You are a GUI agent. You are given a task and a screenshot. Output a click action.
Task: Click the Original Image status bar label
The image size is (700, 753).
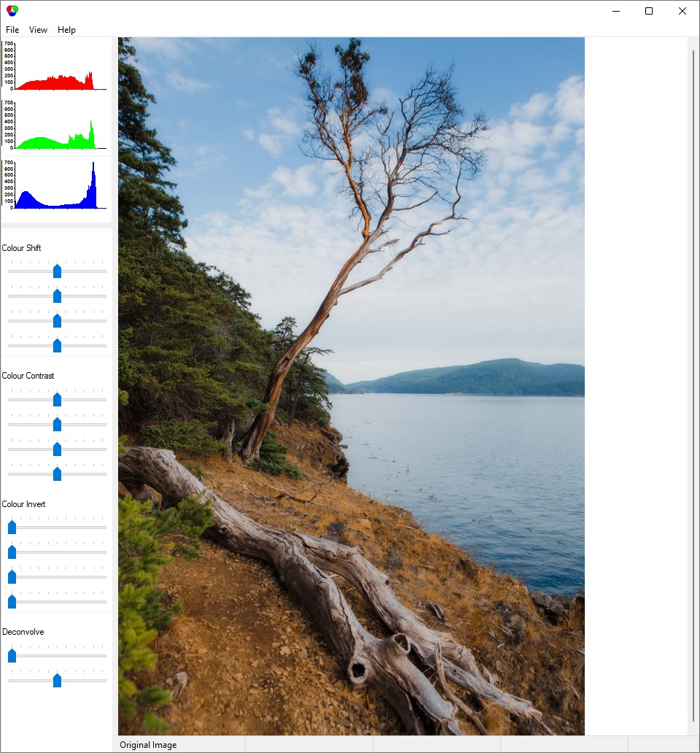(148, 745)
